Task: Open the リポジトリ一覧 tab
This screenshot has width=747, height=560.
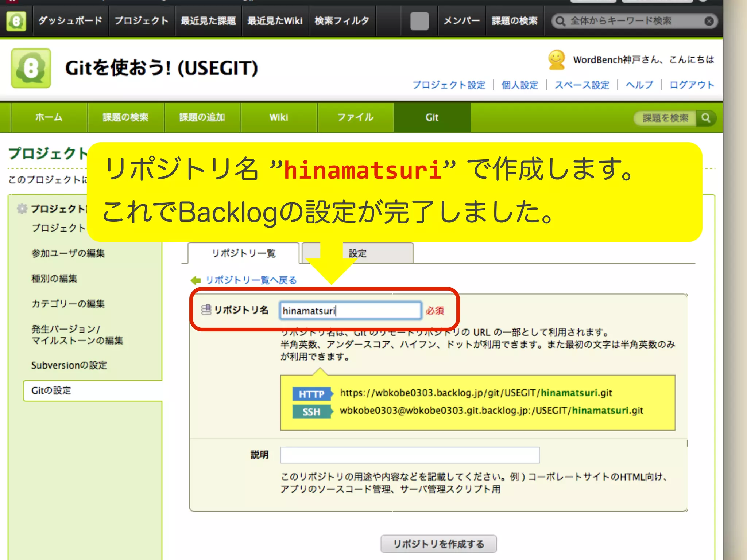Action: coord(243,253)
